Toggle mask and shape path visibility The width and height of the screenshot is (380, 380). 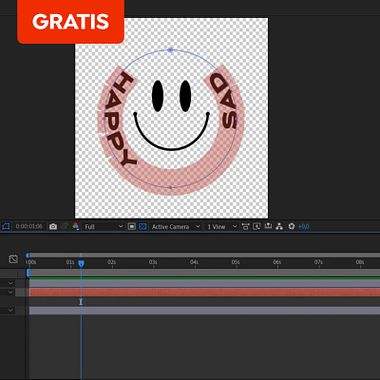coord(6,227)
